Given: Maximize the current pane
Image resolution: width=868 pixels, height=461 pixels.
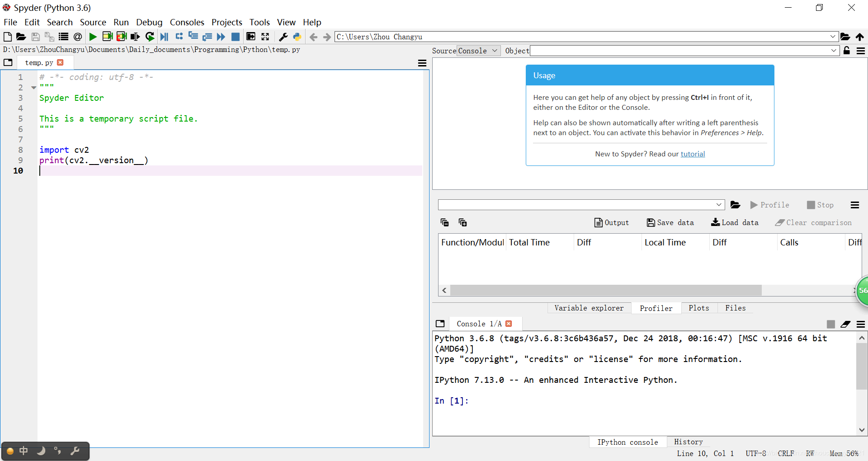Looking at the screenshot, I should tap(250, 37).
